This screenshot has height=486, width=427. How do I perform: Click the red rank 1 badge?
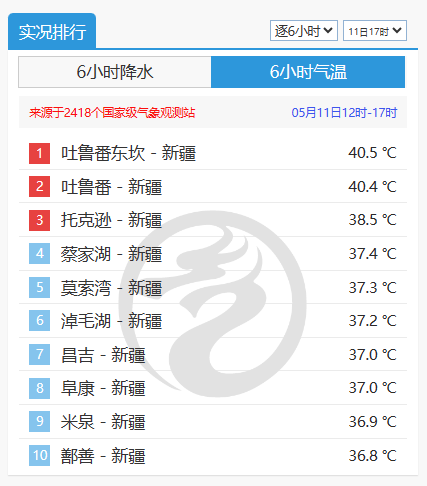pos(39,153)
